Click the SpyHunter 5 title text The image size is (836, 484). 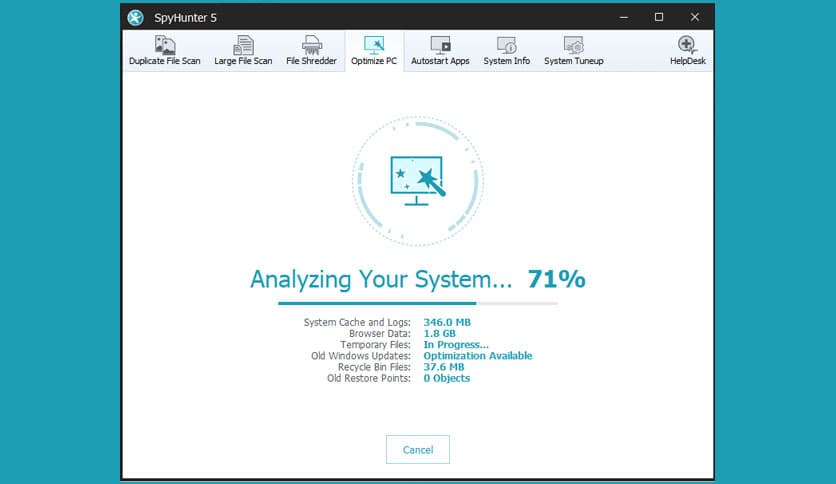[186, 18]
